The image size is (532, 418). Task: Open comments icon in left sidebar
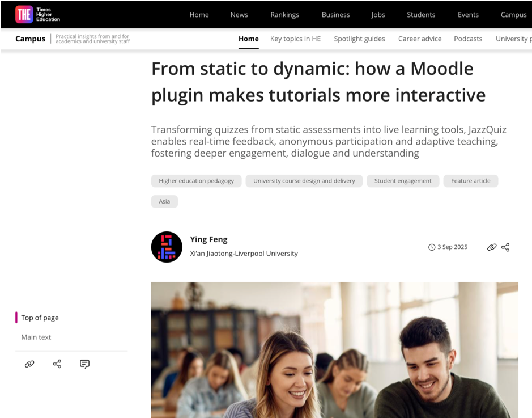coord(84,364)
